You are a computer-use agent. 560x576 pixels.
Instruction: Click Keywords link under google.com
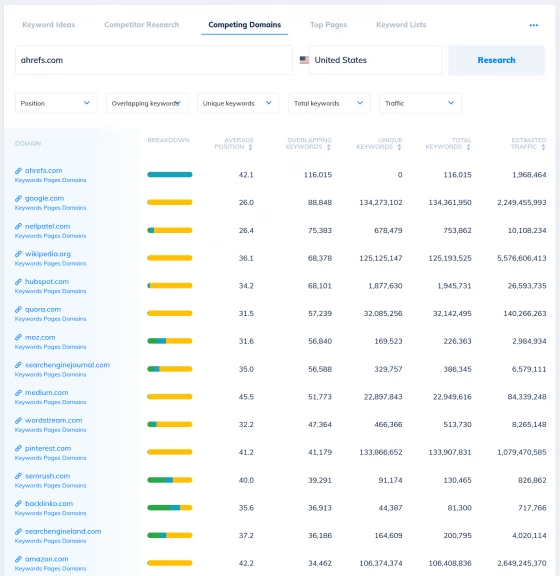pyautogui.click(x=28, y=208)
